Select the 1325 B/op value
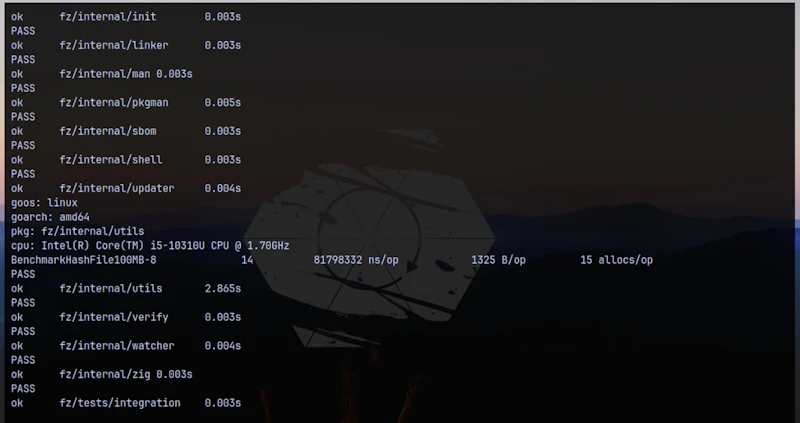Viewport: 800px width, 423px height. coord(498,260)
